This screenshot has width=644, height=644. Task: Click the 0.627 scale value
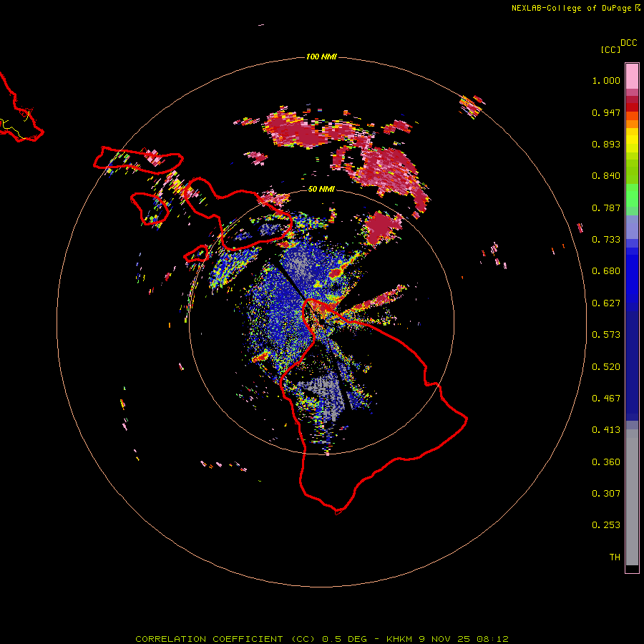tap(606, 303)
